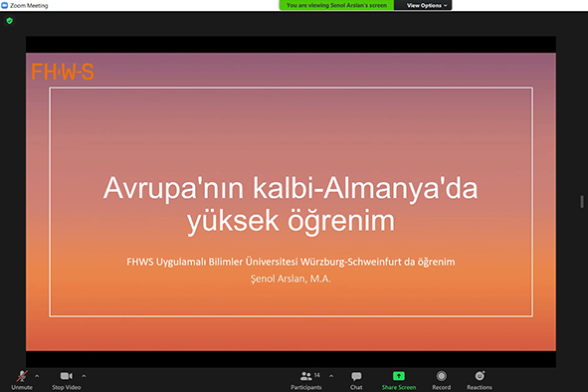Unmute the microphone
Image resolution: width=588 pixels, height=392 pixels.
[22, 380]
